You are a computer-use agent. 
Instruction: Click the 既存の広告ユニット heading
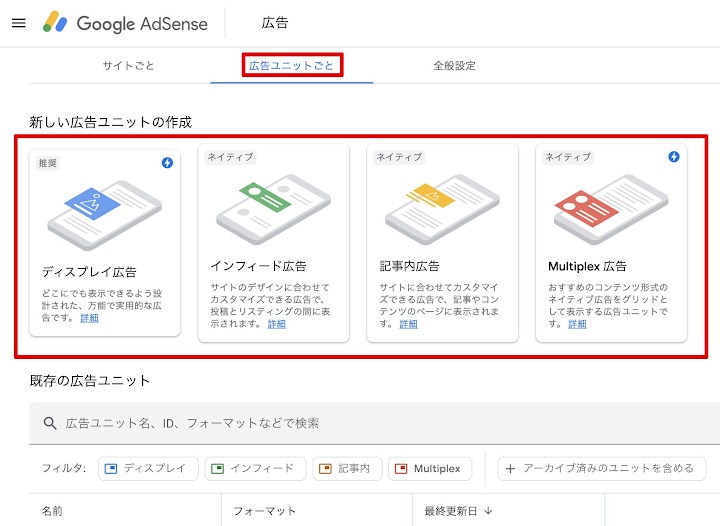90,381
